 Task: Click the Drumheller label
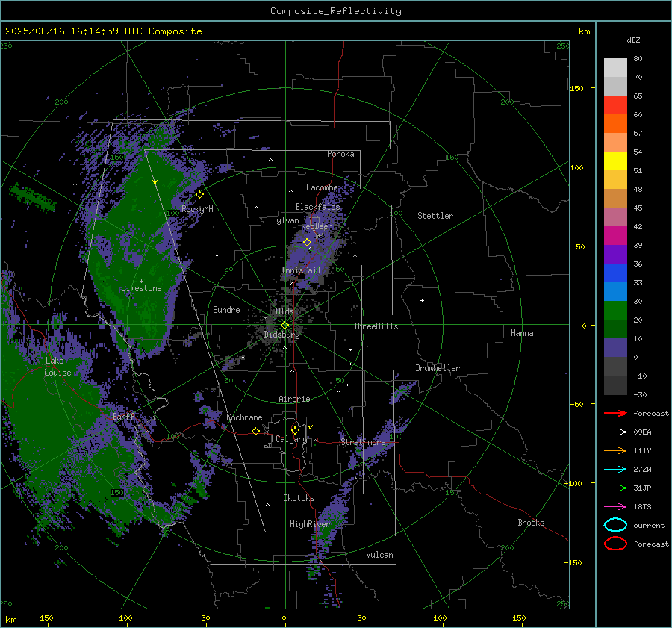(x=438, y=368)
